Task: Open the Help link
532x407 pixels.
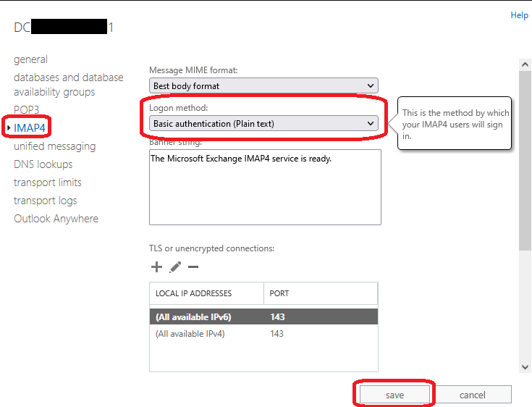Action: (519, 15)
